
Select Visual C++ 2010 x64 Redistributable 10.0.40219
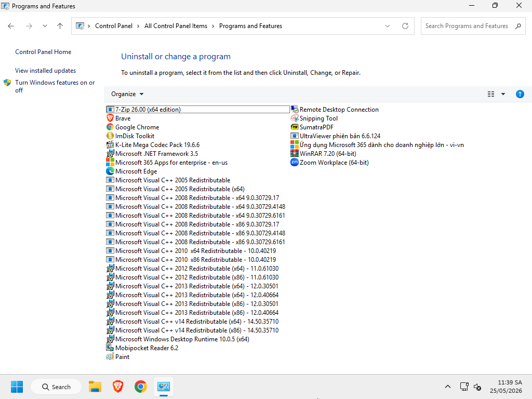point(191,250)
